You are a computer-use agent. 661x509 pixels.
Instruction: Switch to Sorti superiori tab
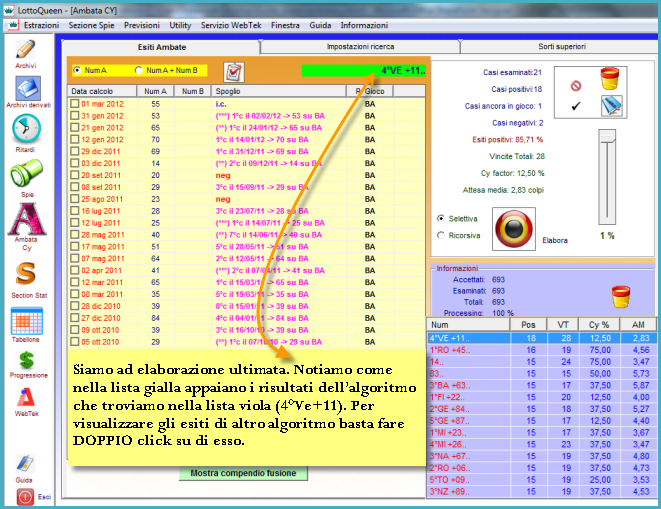point(562,46)
